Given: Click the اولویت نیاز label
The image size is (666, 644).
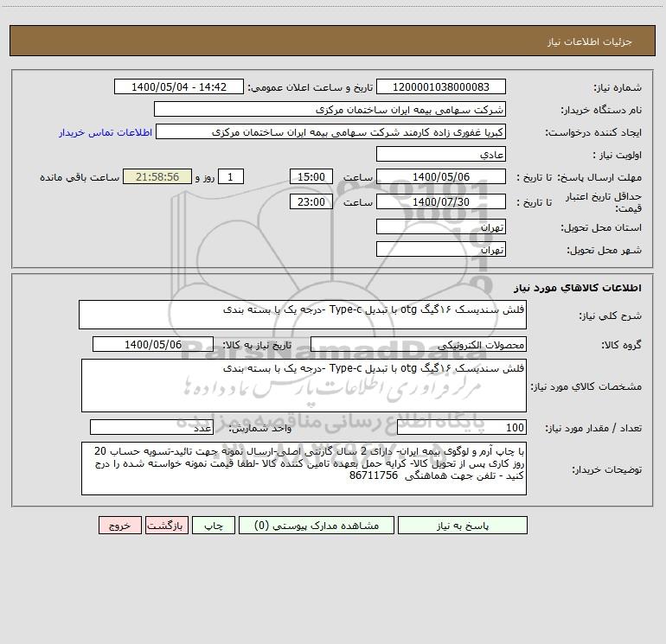Looking at the screenshot, I should tap(618, 156).
